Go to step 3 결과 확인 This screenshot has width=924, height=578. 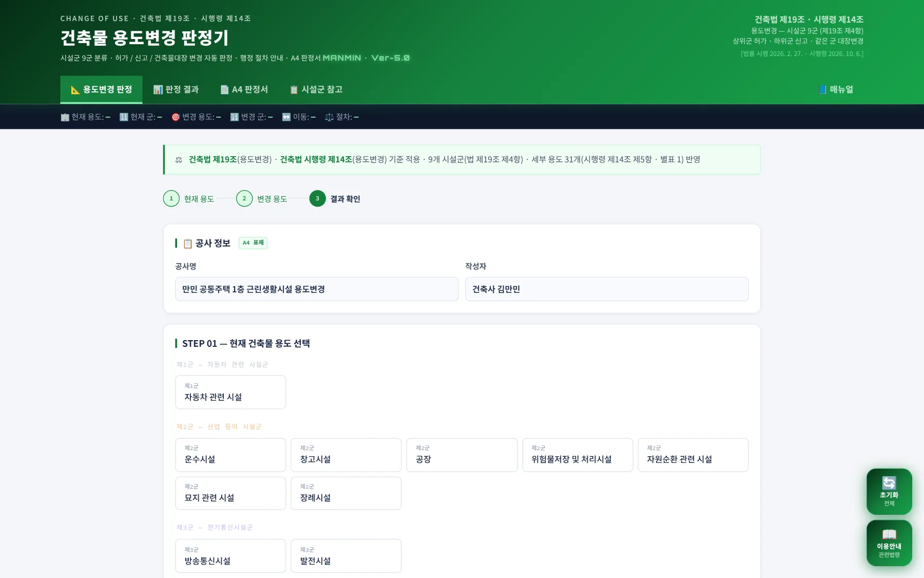point(335,199)
